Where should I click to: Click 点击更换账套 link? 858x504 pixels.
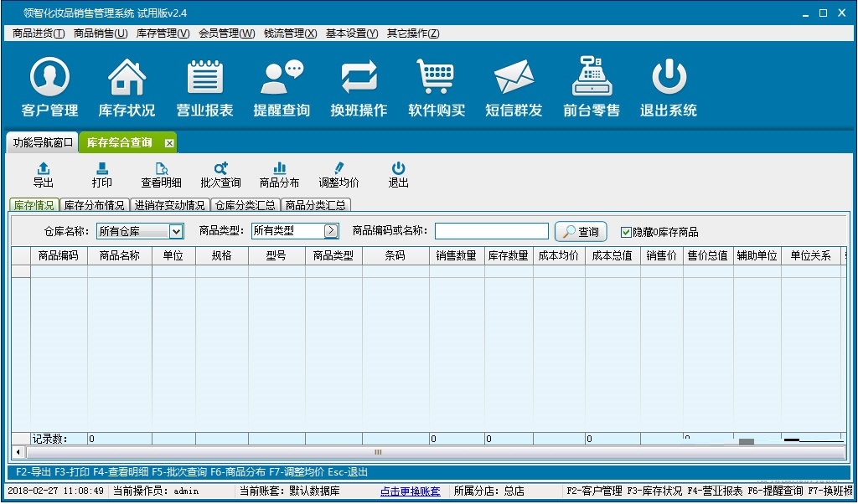pos(410,491)
